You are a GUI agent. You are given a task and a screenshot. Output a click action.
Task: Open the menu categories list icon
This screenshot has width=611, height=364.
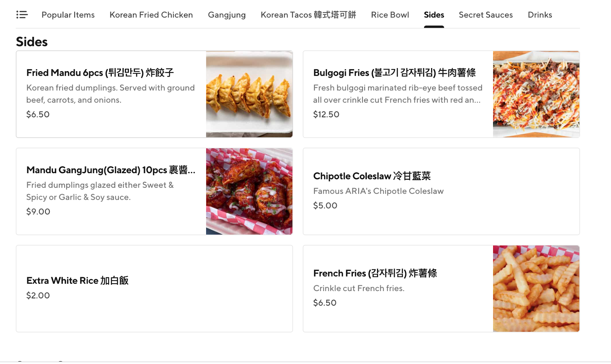pos(22,14)
